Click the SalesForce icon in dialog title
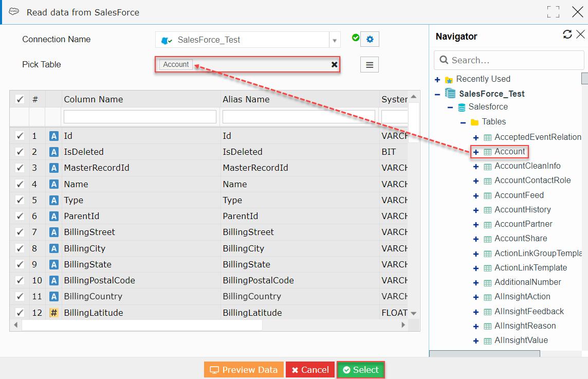 [14, 11]
